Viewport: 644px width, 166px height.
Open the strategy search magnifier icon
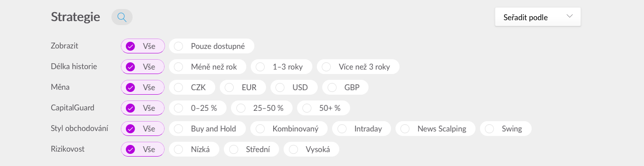(x=122, y=17)
